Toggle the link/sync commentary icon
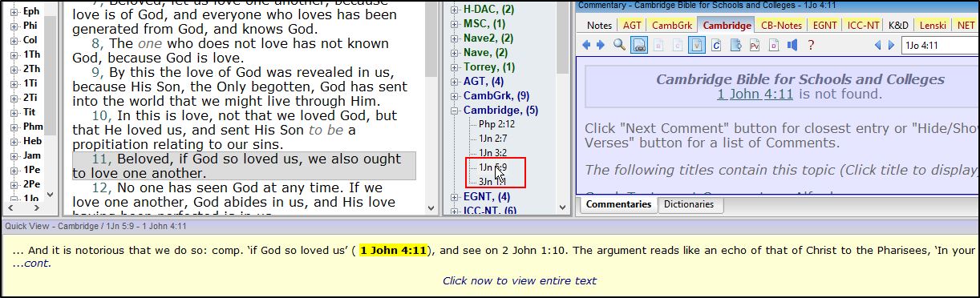The width and height of the screenshot is (980, 298). [640, 45]
